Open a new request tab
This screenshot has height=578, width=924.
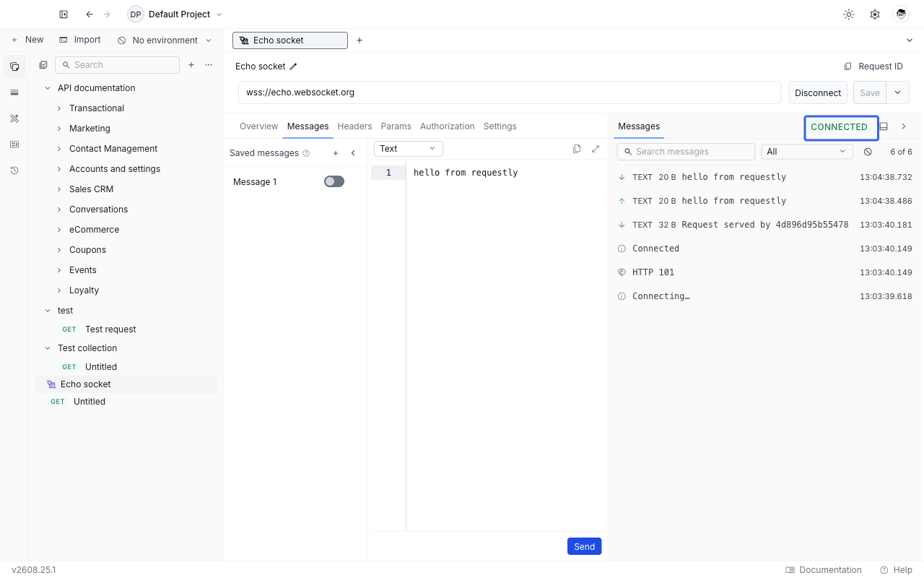coord(359,40)
